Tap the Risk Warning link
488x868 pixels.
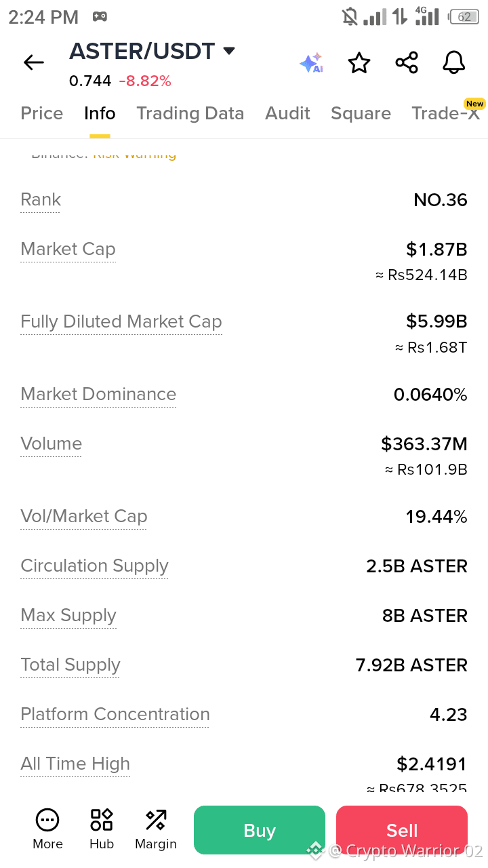pos(134,154)
